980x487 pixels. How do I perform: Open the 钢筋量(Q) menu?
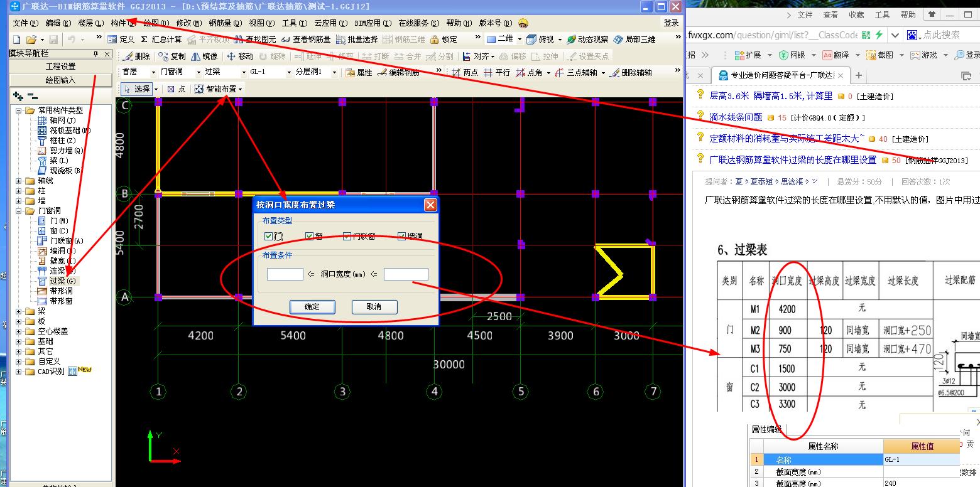click(225, 23)
